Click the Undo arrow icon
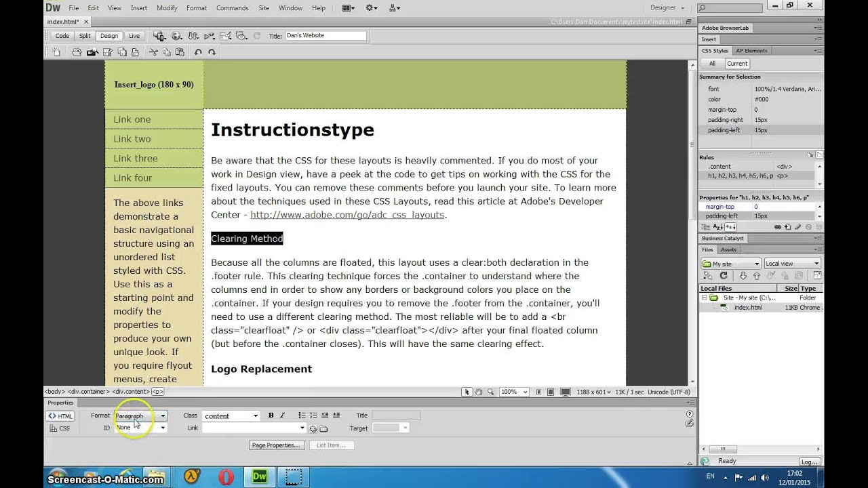Screen dimensions: 868x488 point(198,52)
